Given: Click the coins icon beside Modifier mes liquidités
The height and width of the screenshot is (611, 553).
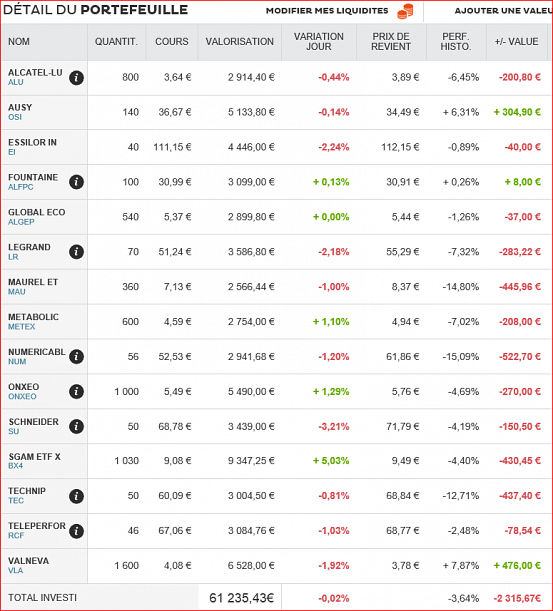Looking at the screenshot, I should point(405,11).
